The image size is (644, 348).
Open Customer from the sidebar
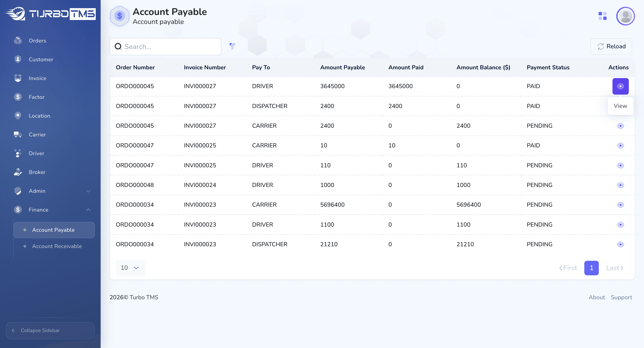tap(41, 59)
